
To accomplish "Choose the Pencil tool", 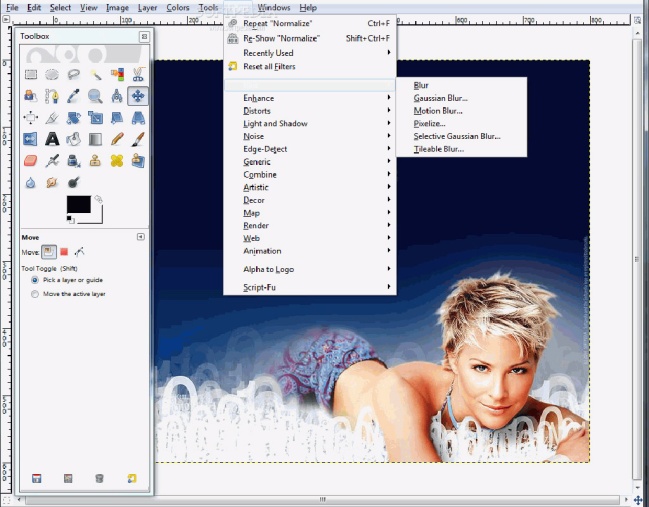I will click(117, 139).
